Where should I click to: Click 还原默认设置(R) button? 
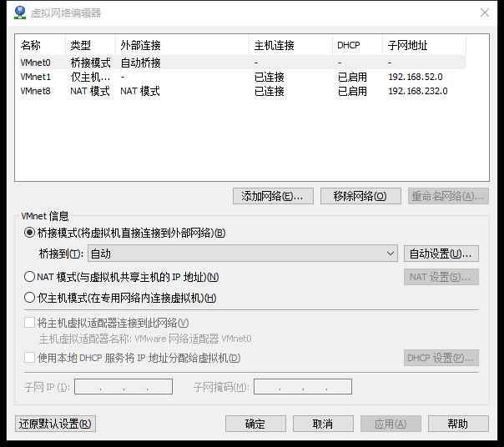[55, 424]
